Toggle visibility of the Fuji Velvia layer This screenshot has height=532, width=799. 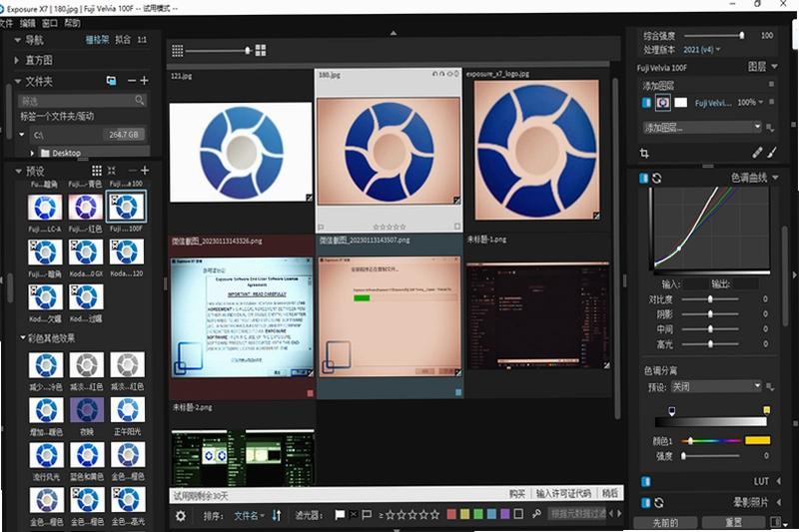click(x=646, y=103)
